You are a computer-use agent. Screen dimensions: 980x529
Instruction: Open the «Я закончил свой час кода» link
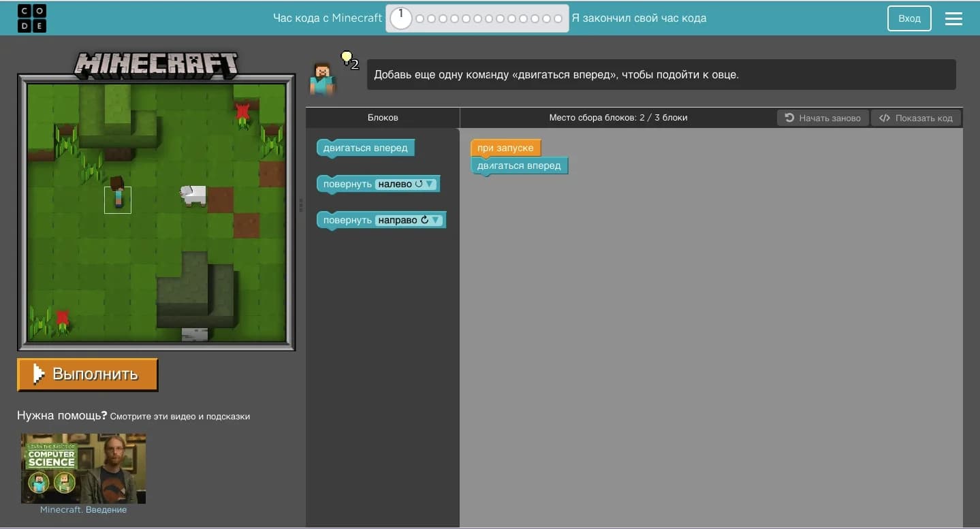coord(639,18)
